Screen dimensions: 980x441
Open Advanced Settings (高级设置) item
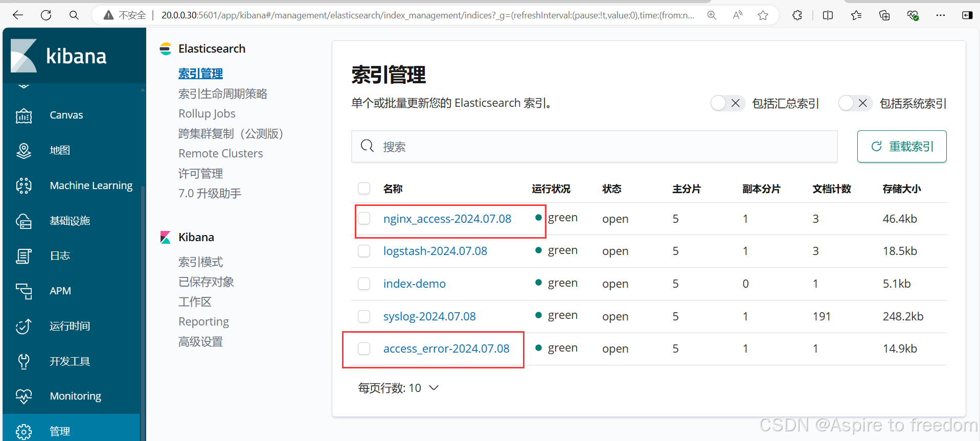pyautogui.click(x=200, y=342)
